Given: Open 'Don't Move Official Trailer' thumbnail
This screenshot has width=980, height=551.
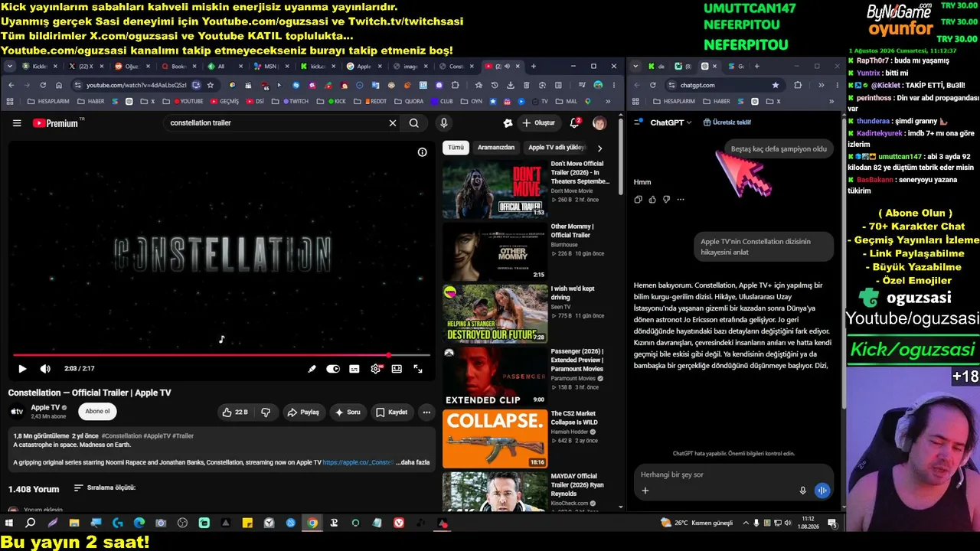Looking at the screenshot, I should pyautogui.click(x=495, y=189).
